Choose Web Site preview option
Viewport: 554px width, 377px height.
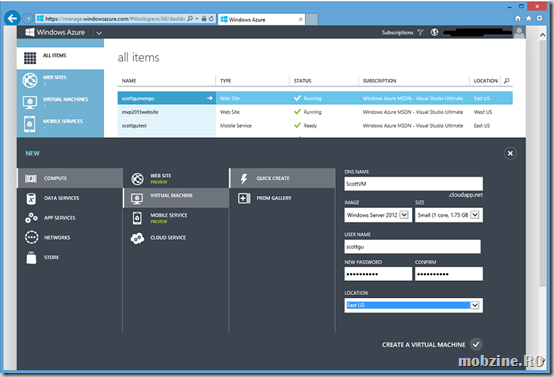click(x=176, y=178)
